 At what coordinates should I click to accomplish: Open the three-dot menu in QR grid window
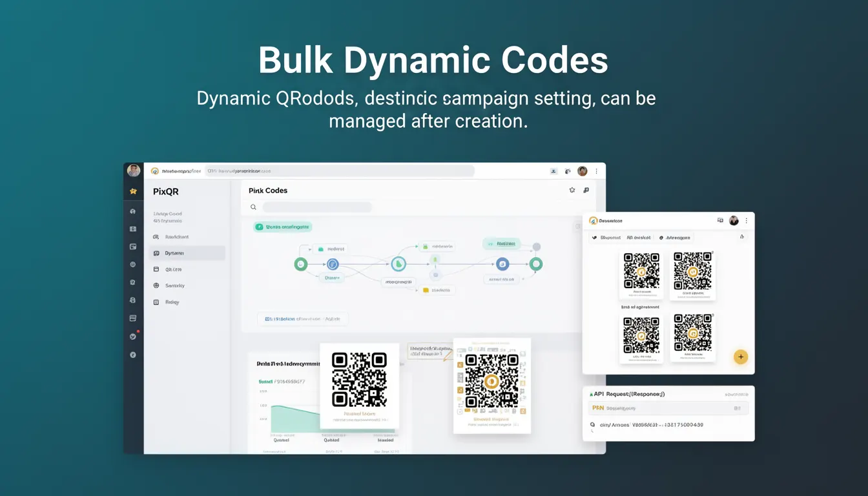746,220
